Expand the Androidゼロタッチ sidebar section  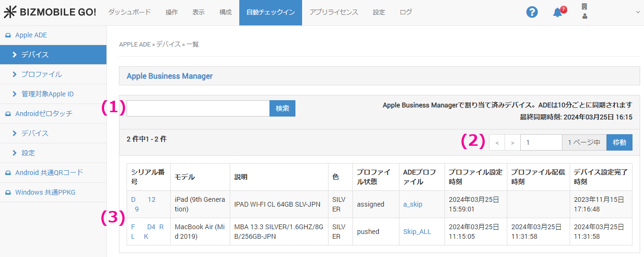click(44, 114)
